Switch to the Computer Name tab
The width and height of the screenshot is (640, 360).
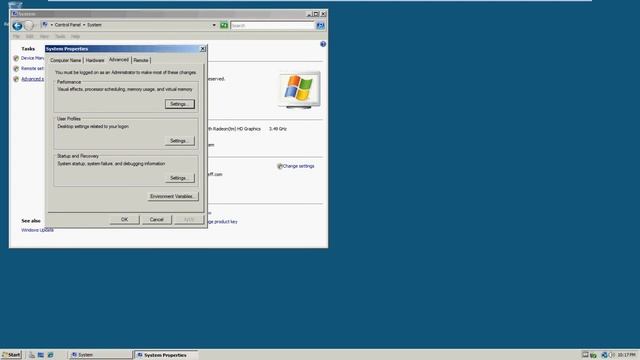coord(66,60)
